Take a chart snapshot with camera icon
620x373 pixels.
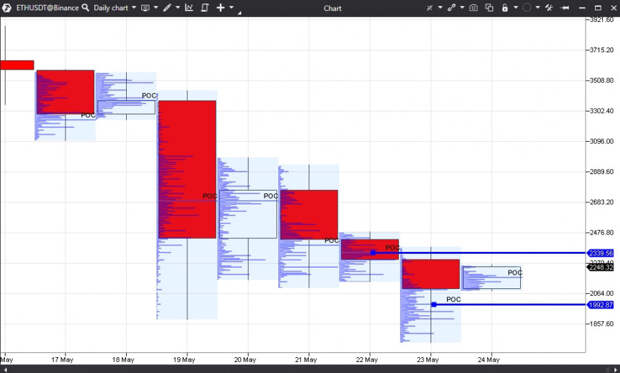tap(473, 8)
